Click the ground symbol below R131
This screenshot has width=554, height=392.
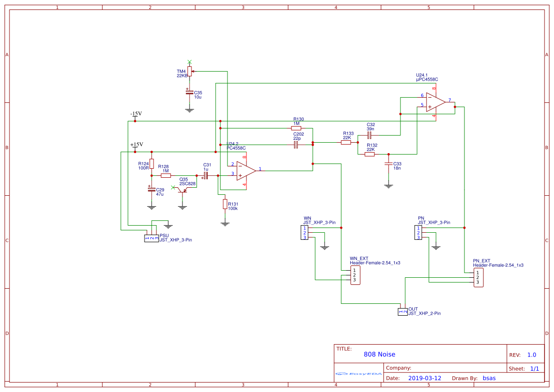225,224
